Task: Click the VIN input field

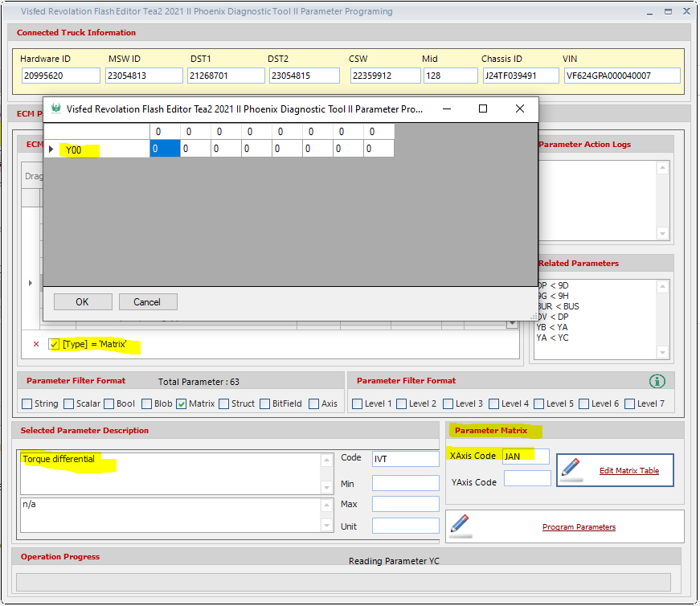Action: click(x=622, y=76)
